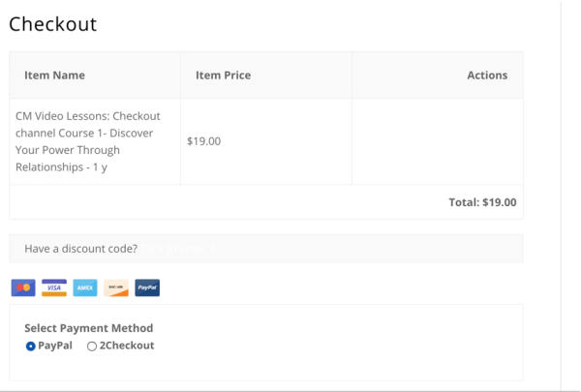581x392 pixels.
Task: Click the Mastercard payment icon
Action: pos(23,287)
